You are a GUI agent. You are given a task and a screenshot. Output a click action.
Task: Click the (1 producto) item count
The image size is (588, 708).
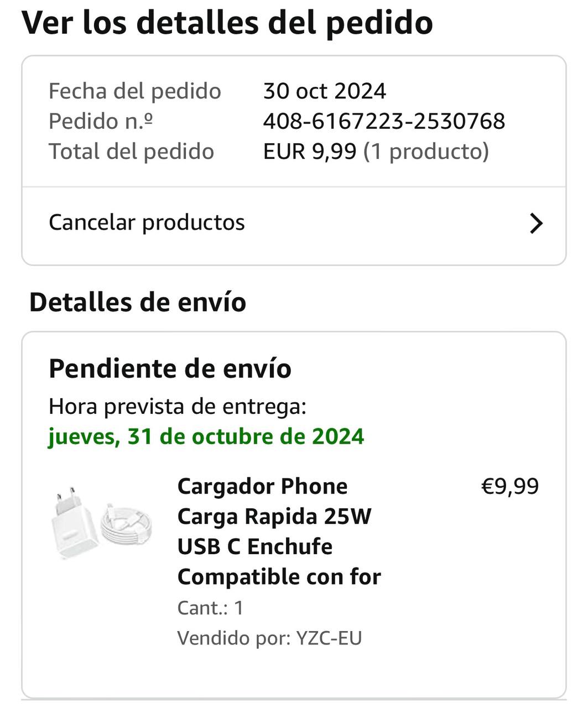[426, 151]
